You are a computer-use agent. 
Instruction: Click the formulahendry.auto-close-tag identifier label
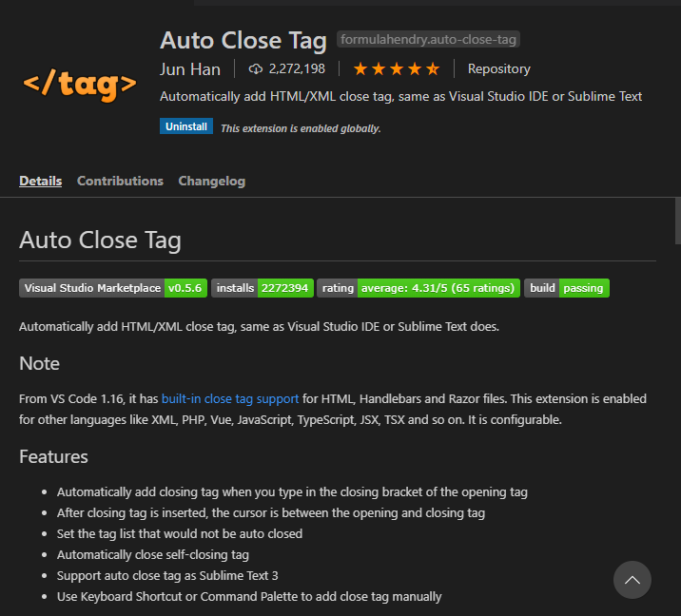(x=428, y=40)
